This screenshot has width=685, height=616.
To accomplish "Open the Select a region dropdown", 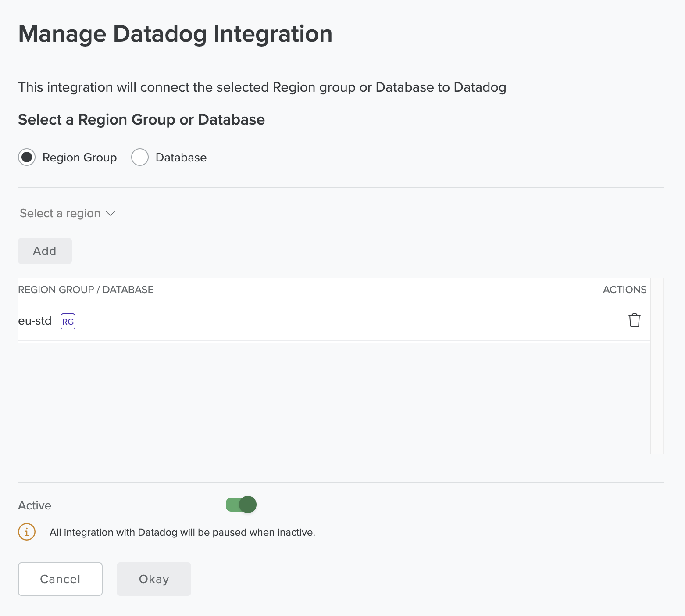I will tap(68, 213).
